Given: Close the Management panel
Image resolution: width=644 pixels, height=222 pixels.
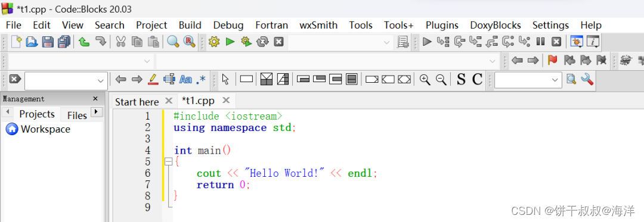Looking at the screenshot, I should tap(95, 99).
